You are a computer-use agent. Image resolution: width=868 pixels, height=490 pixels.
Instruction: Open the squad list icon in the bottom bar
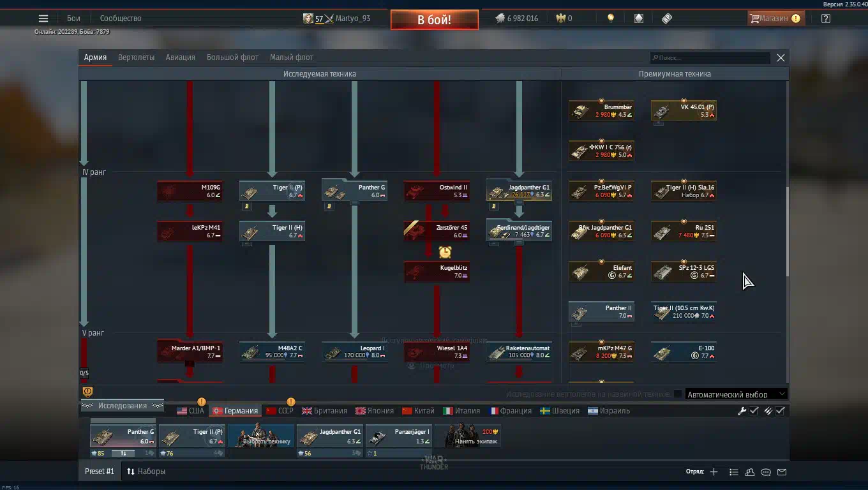734,472
